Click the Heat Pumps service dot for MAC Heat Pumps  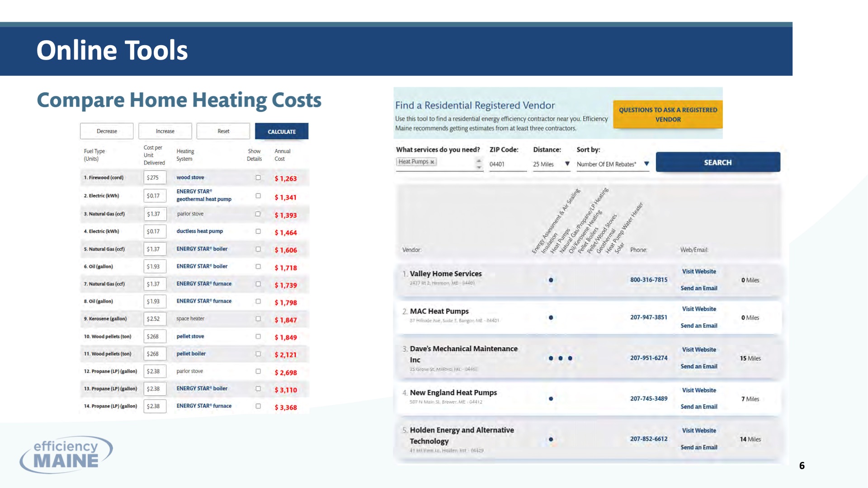pyautogui.click(x=551, y=318)
